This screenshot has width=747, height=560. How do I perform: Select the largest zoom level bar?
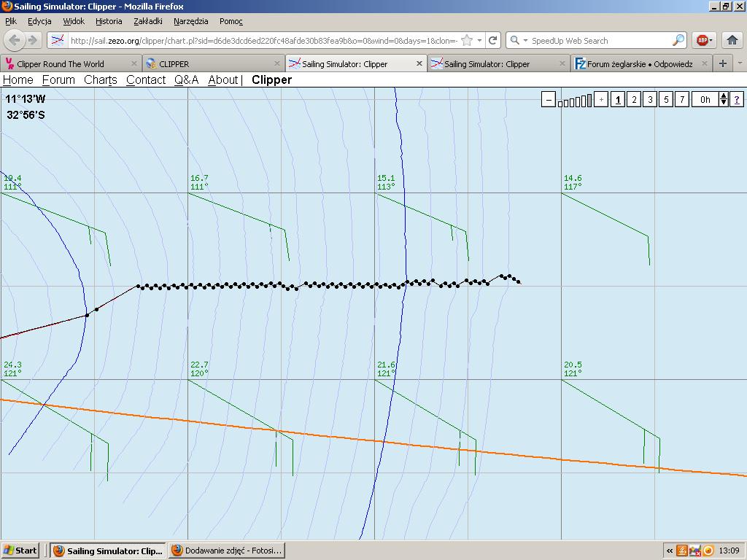[x=589, y=101]
